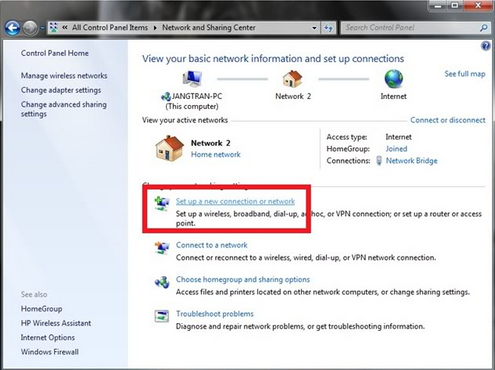This screenshot has height=370, width=495.
Task: Click the Back navigation arrow button
Action: [12, 28]
